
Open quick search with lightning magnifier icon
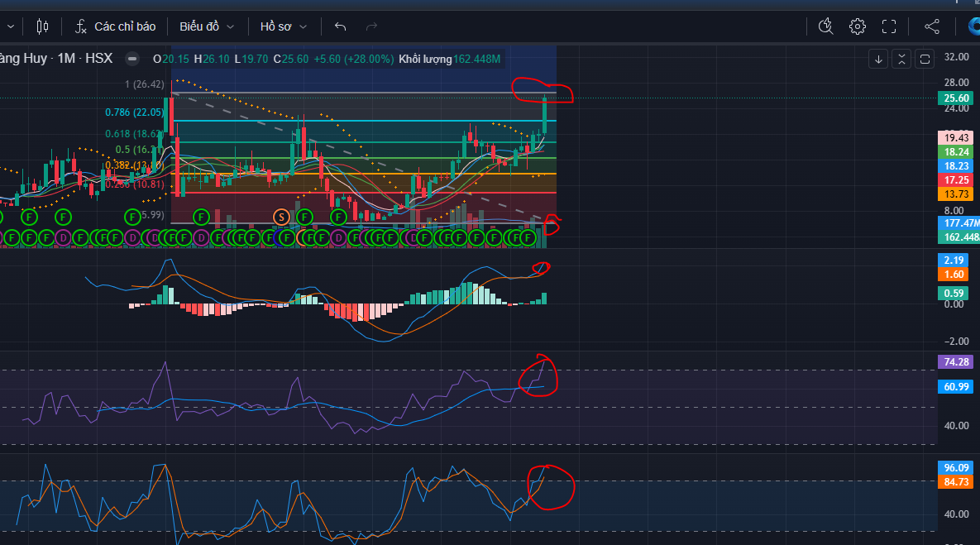pyautogui.click(x=825, y=26)
